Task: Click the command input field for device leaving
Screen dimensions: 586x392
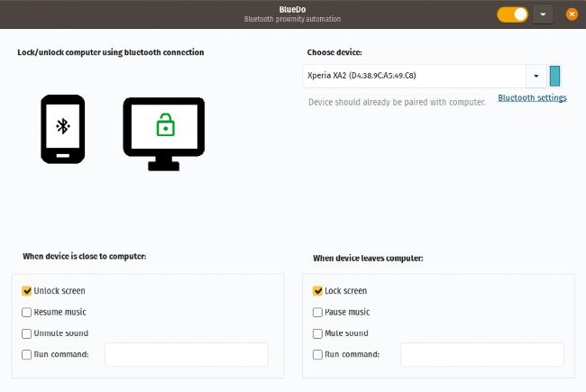Action: point(481,354)
